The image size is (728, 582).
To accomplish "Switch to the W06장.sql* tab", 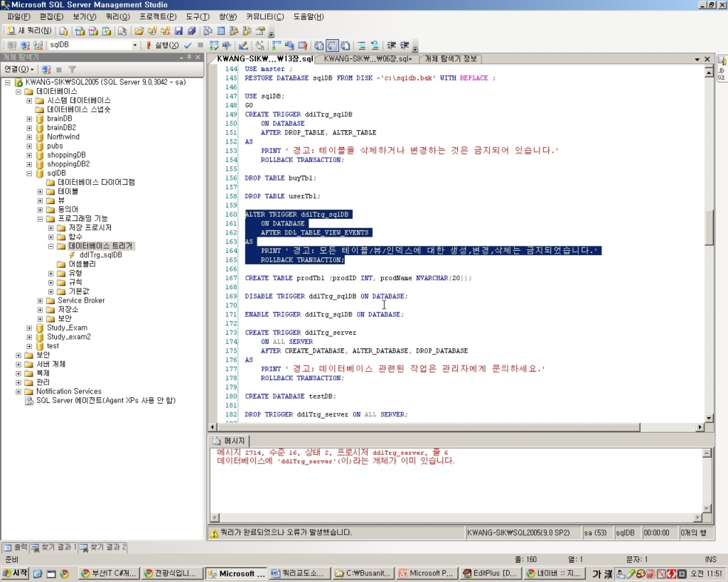I will (x=368, y=59).
